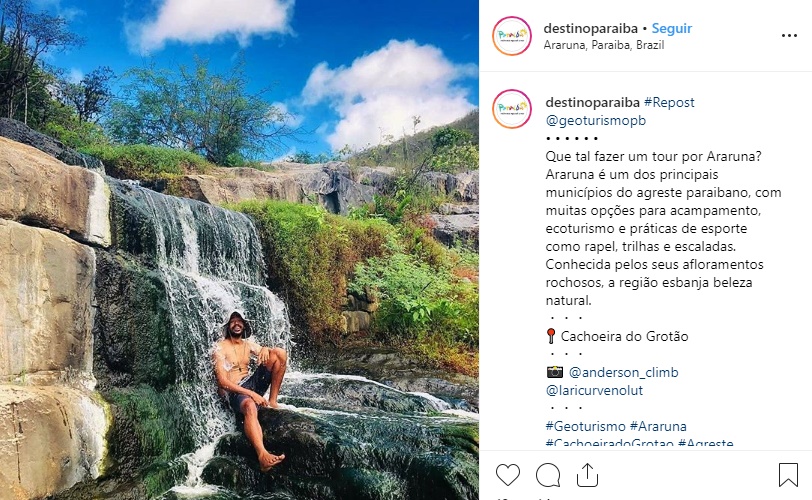Visit the @laricurvenolut profile mention
The height and width of the screenshot is (500, 812).
pos(594,390)
